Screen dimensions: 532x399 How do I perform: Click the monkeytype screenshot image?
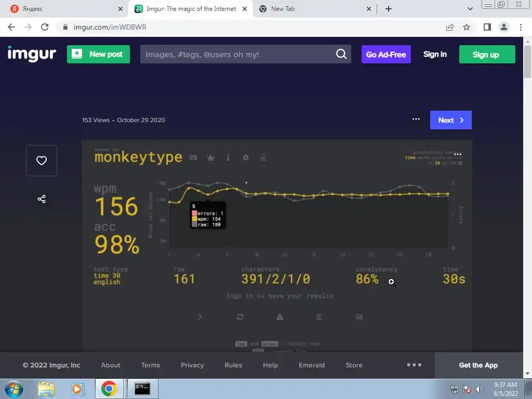[277, 245]
